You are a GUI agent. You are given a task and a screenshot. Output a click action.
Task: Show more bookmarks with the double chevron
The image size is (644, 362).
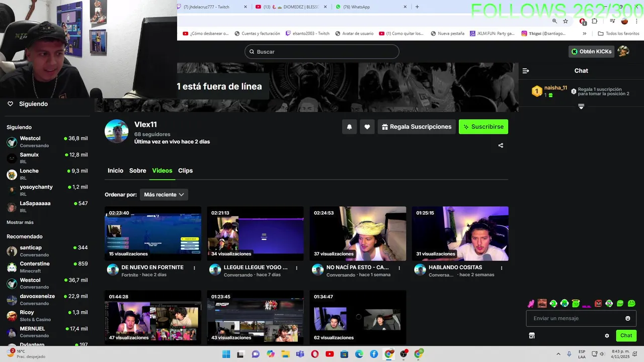coord(584,34)
